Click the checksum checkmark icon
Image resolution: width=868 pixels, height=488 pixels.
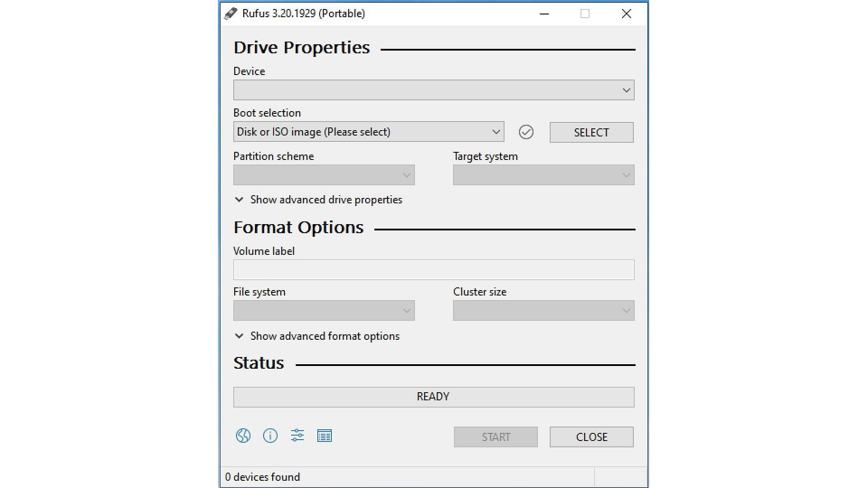point(526,132)
